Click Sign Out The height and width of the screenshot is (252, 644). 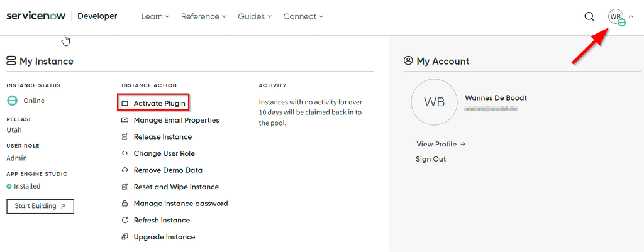(x=431, y=159)
